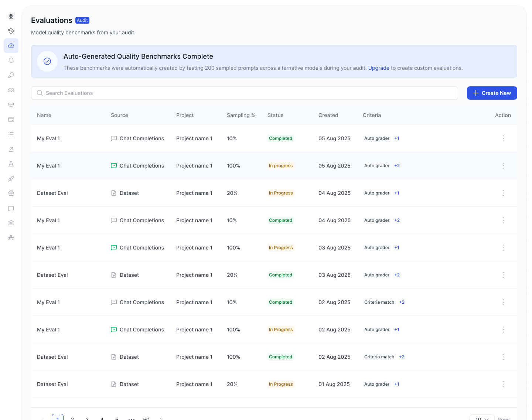The width and height of the screenshot is (532, 420).
Task: Click the Create New button
Action: click(492, 93)
